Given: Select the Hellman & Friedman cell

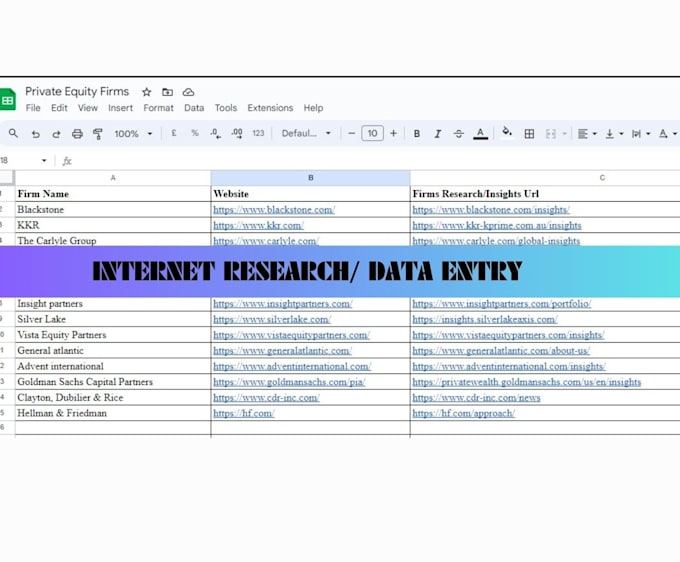Looking at the screenshot, I should click(113, 413).
